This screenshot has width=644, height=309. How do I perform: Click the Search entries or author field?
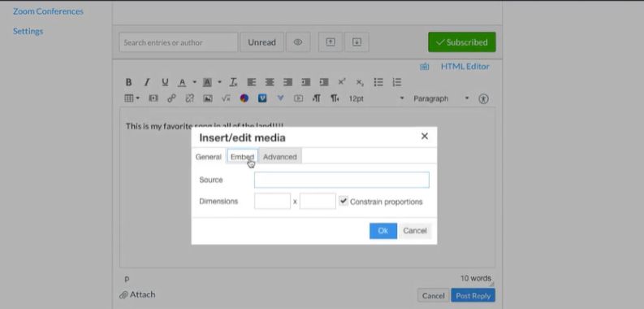179,42
